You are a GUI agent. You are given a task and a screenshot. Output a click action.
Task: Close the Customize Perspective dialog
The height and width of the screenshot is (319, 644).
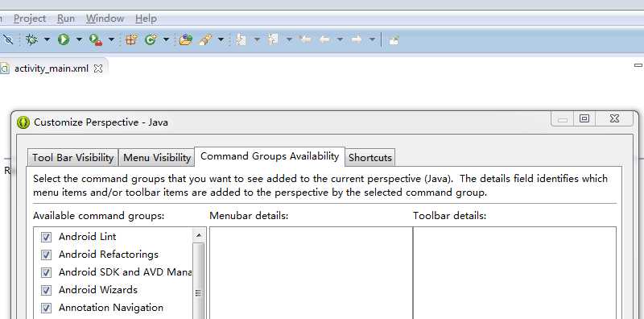click(614, 118)
